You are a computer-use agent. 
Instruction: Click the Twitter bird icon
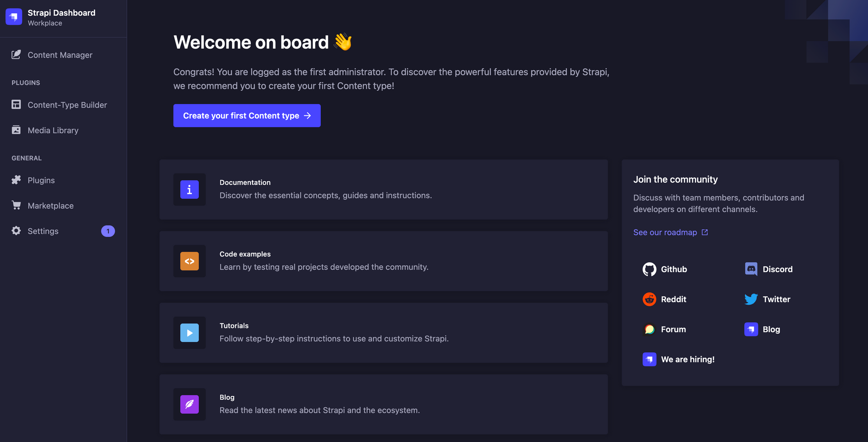click(x=751, y=299)
